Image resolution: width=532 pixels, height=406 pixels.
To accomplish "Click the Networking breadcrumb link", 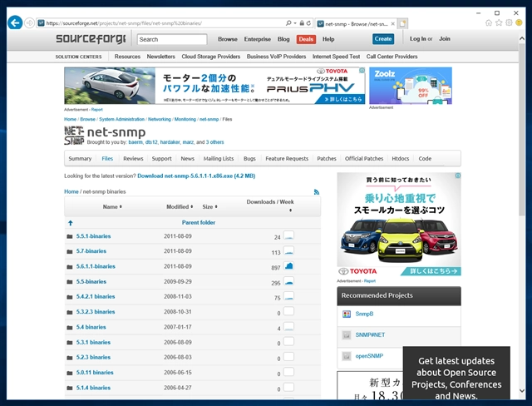I will [x=159, y=119].
